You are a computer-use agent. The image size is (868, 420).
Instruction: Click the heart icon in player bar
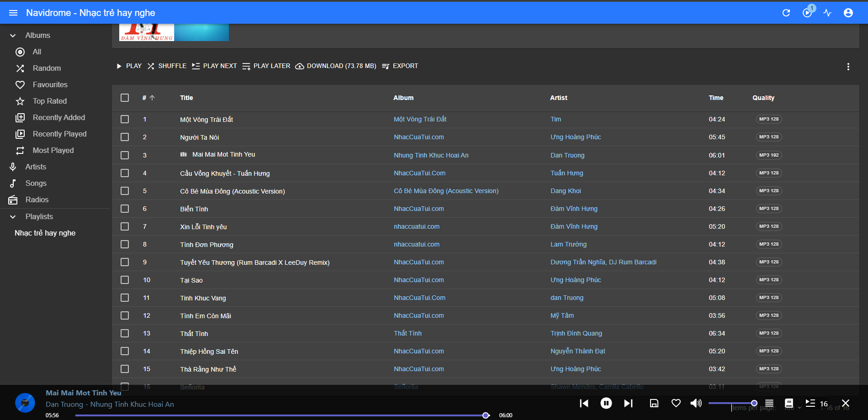click(676, 403)
